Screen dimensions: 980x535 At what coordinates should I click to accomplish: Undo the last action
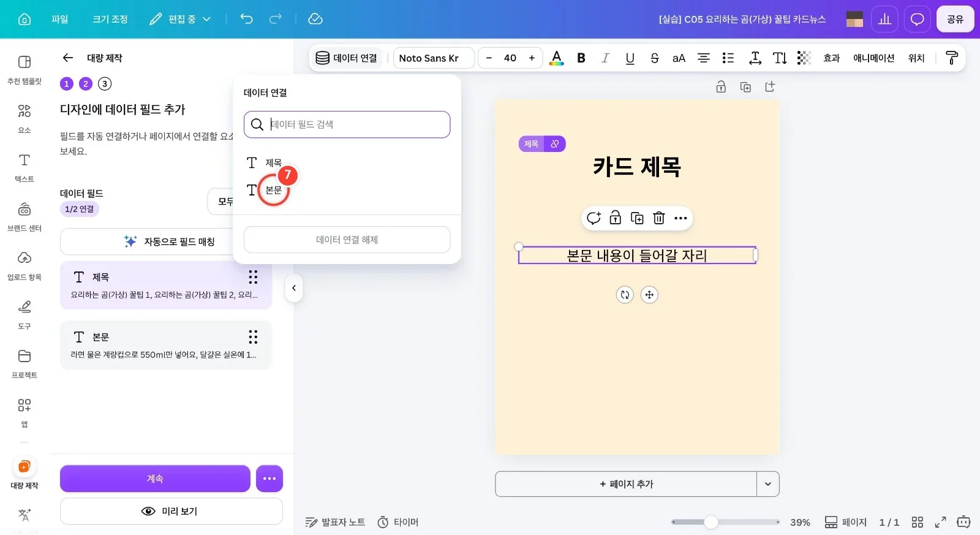246,19
